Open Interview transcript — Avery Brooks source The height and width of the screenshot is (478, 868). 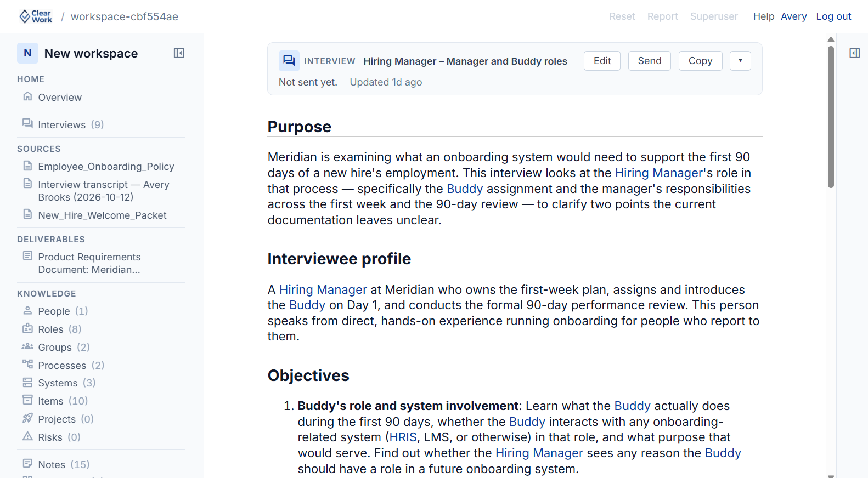click(x=104, y=191)
